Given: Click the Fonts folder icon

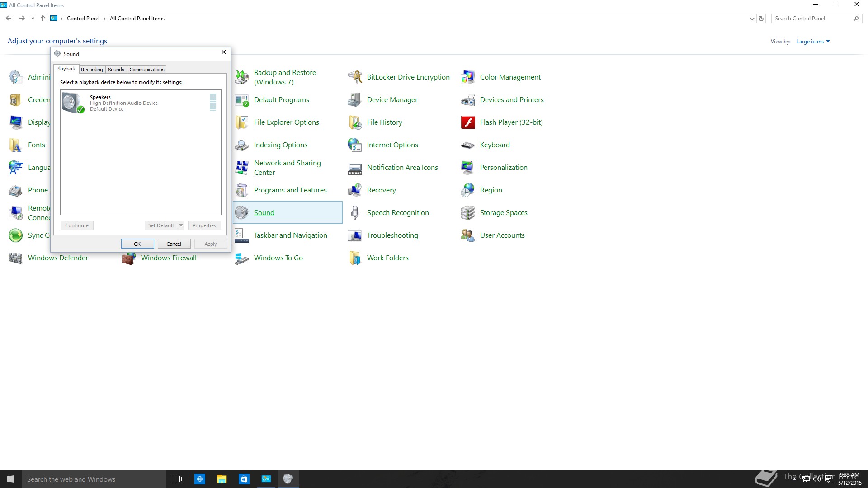Looking at the screenshot, I should (x=16, y=145).
